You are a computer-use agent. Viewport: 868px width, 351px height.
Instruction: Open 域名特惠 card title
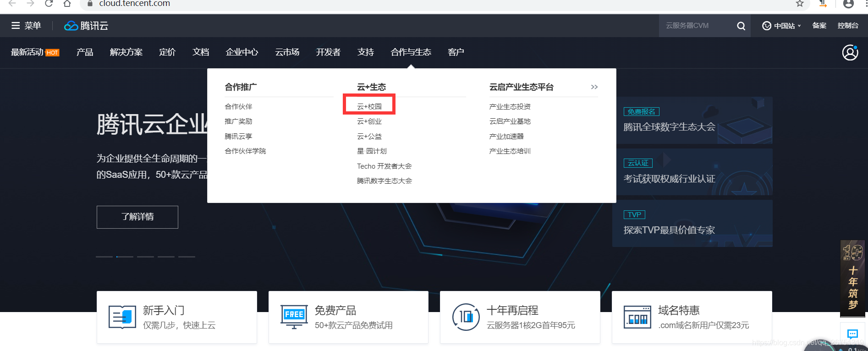(x=679, y=311)
